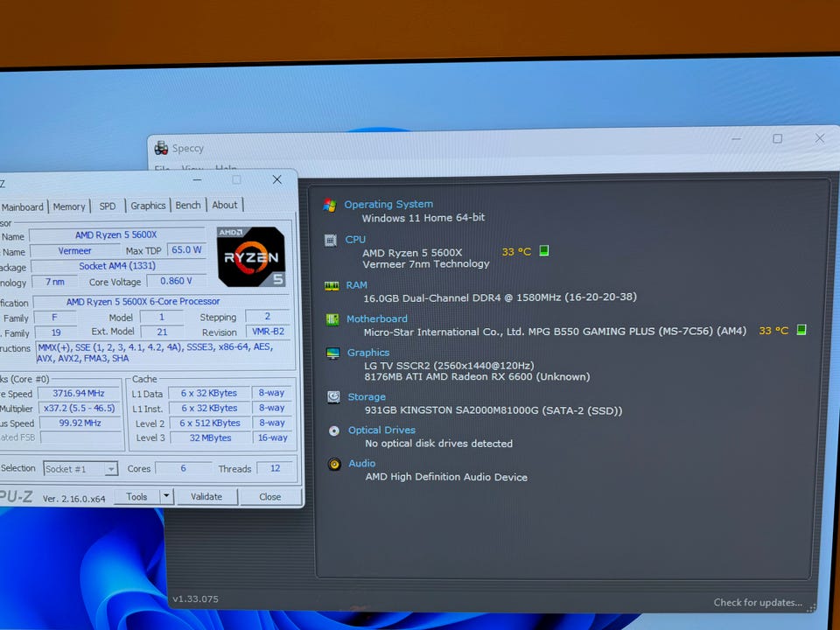Open the Socket #1 selection dropdown
Screen dimensions: 840x630
click(x=80, y=469)
